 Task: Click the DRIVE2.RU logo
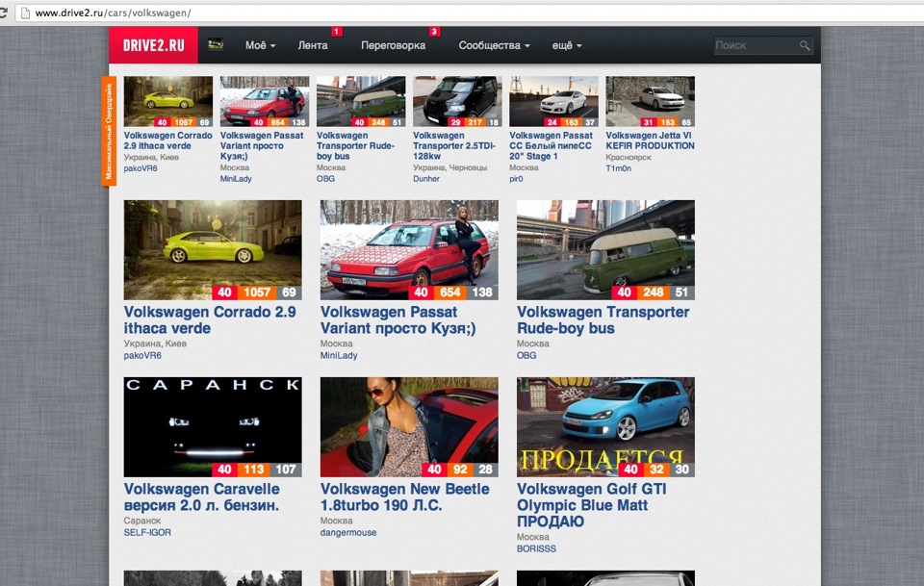click(x=153, y=45)
